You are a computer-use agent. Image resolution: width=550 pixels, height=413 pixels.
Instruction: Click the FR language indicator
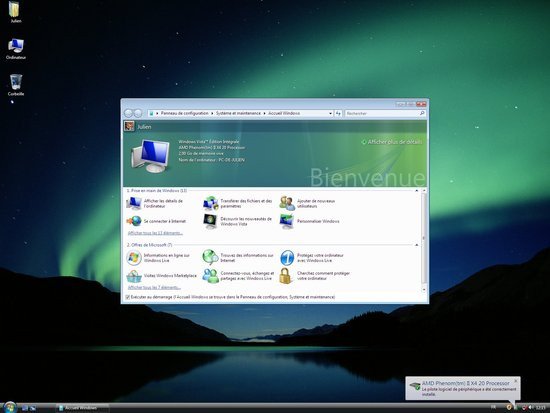tap(493, 407)
